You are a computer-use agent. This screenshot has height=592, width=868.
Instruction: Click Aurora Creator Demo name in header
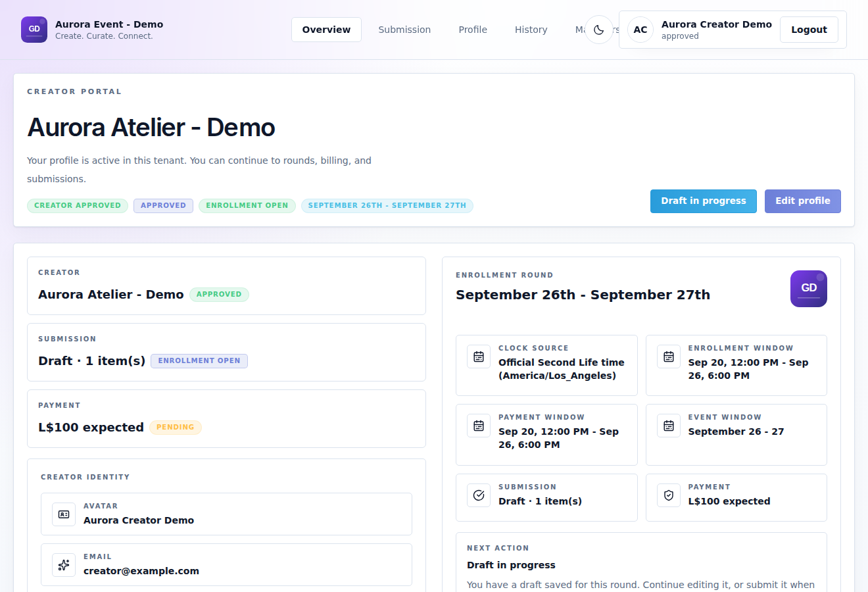tap(716, 24)
